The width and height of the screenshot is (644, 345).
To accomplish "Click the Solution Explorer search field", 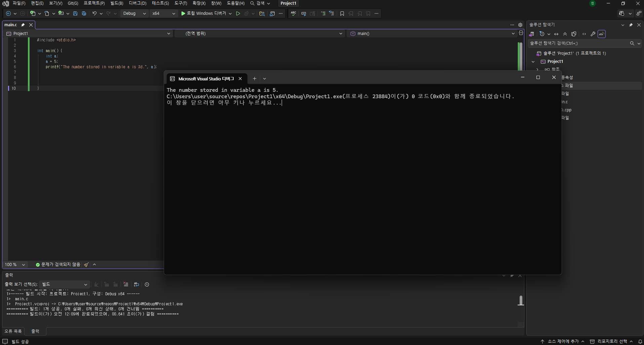I will point(578,43).
